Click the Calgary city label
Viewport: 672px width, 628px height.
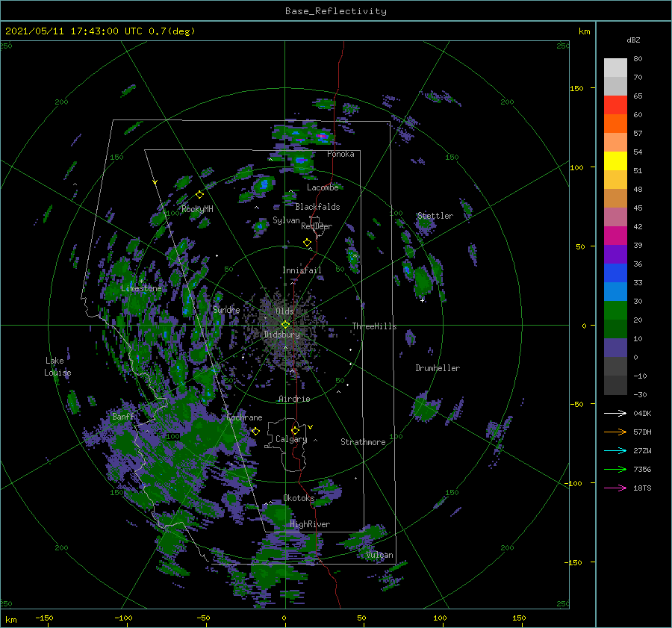[291, 439]
